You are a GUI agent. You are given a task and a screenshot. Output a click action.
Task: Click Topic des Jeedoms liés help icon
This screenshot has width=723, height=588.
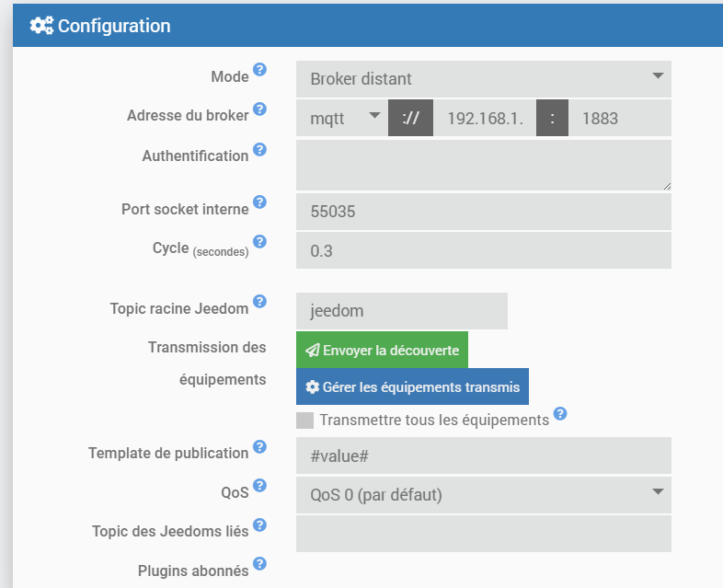pyautogui.click(x=260, y=525)
